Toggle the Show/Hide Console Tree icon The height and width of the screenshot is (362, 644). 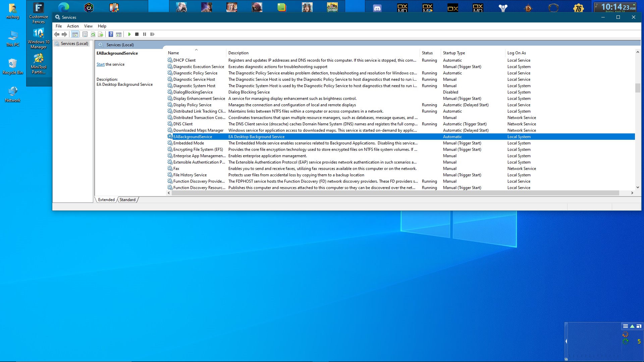point(75,34)
